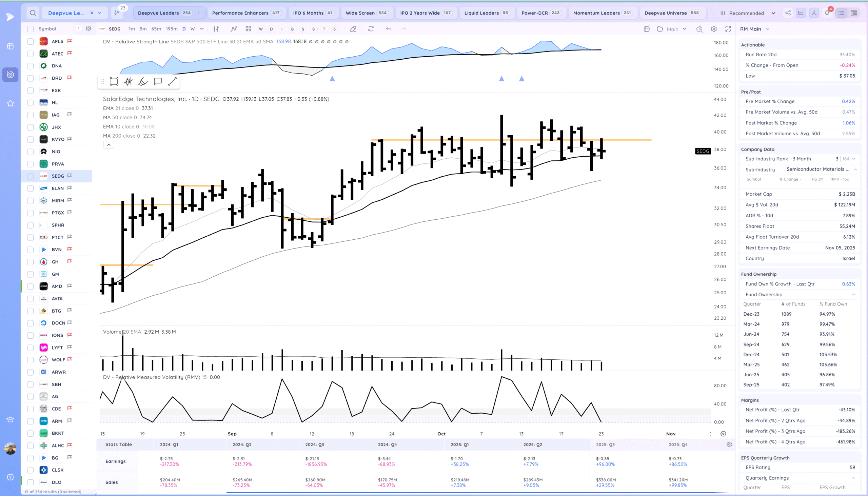Select ELAN in the watchlist
This screenshot has width=868, height=496.
click(x=58, y=189)
